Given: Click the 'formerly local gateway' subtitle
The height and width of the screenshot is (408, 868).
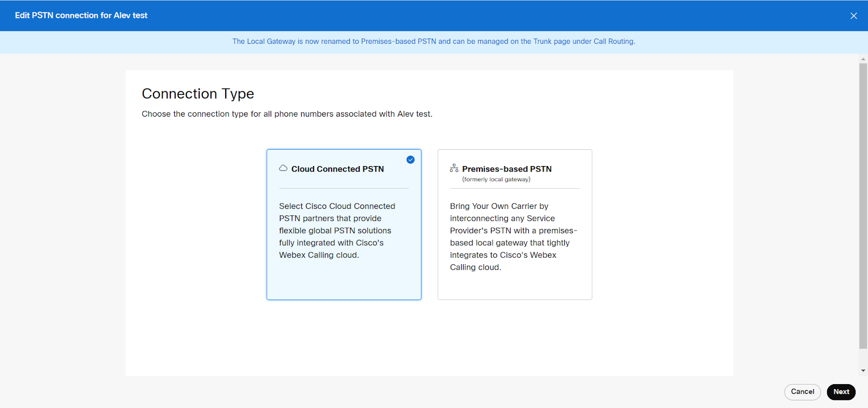Looking at the screenshot, I should [496, 180].
